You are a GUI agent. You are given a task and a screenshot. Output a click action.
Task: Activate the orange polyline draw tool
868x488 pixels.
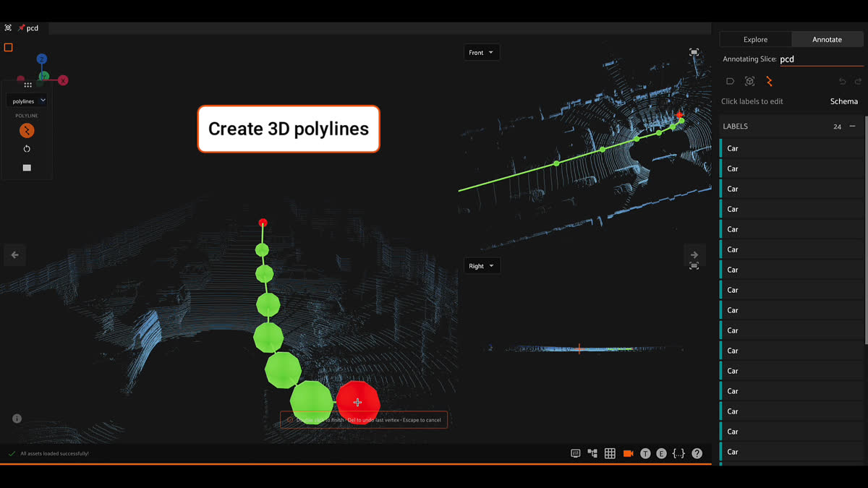point(27,131)
